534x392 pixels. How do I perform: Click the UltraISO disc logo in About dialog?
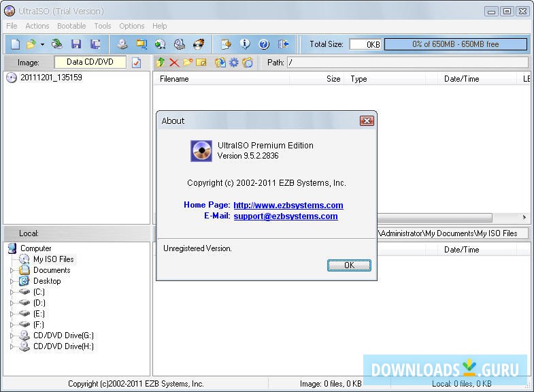click(x=201, y=150)
